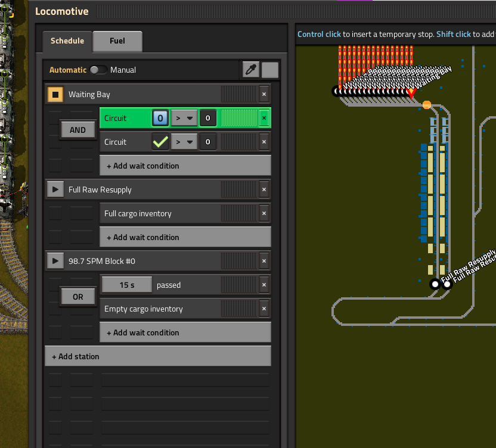The image size is (496, 448).
Task: Click the Locomotive window title
Action: point(62,11)
